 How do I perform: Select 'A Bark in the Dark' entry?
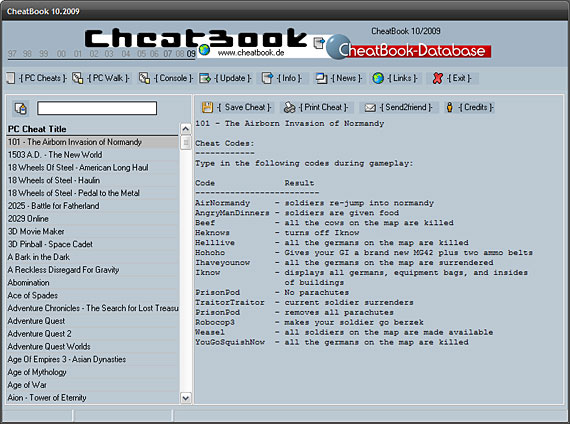92,257
